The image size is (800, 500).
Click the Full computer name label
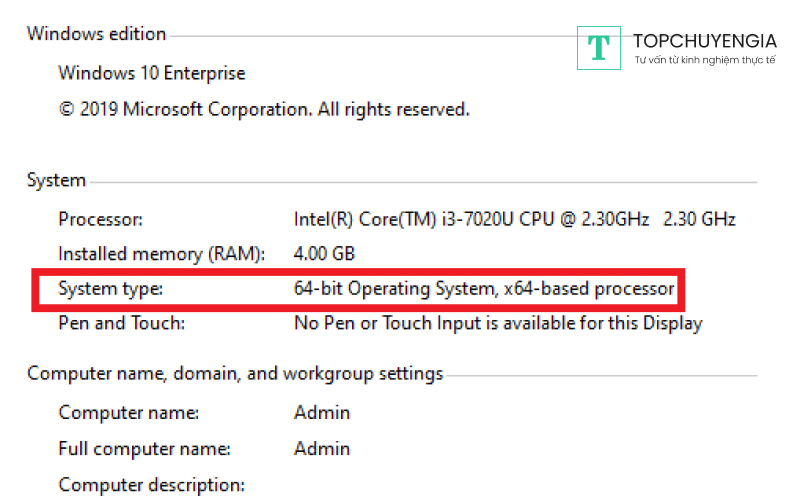[144, 448]
